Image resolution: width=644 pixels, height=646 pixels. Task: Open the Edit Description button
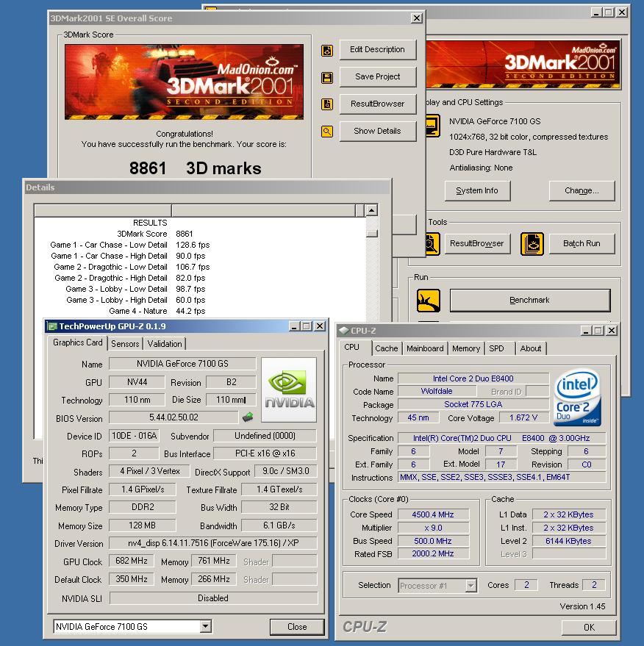[x=377, y=50]
